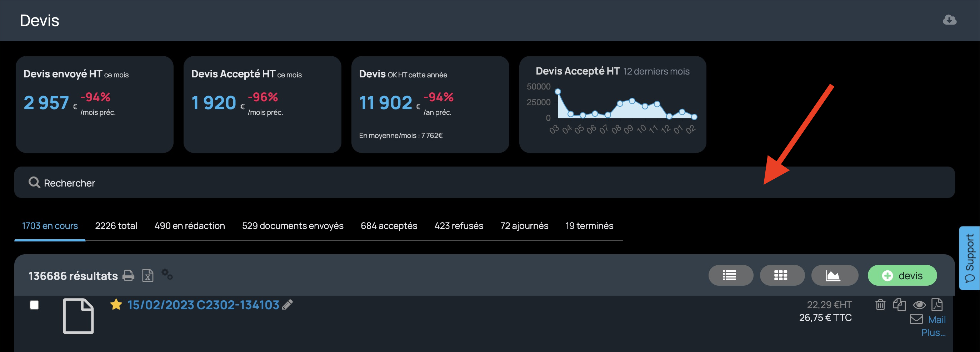Delete quote C2302-134103 with trash icon

[880, 305]
